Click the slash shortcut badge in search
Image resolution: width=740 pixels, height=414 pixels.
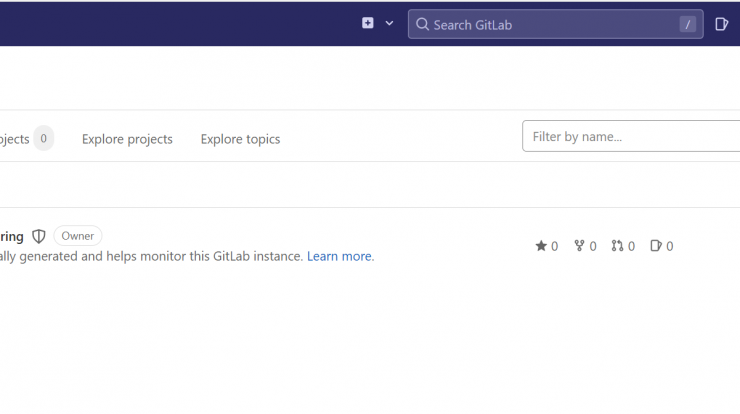[688, 25]
